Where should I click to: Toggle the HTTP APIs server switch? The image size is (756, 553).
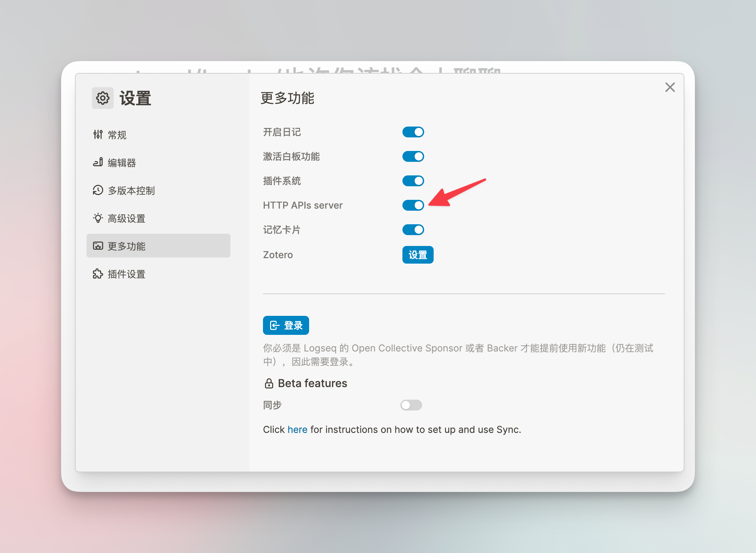click(x=413, y=205)
